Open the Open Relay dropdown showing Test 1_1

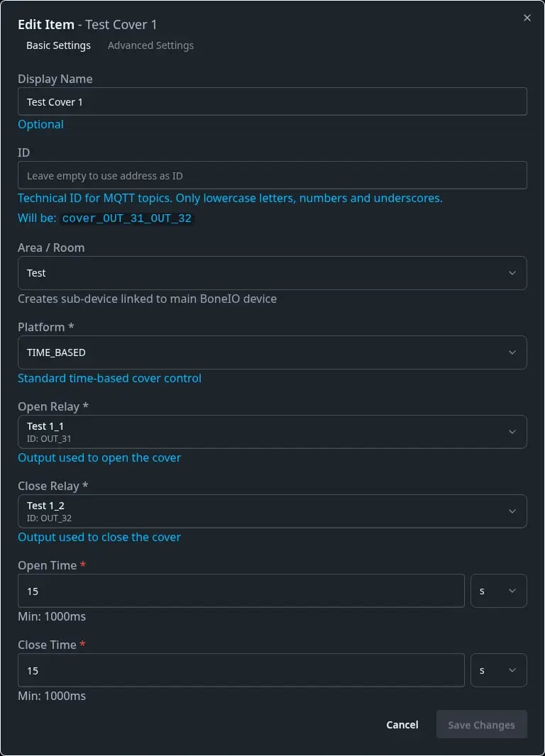pyautogui.click(x=272, y=431)
